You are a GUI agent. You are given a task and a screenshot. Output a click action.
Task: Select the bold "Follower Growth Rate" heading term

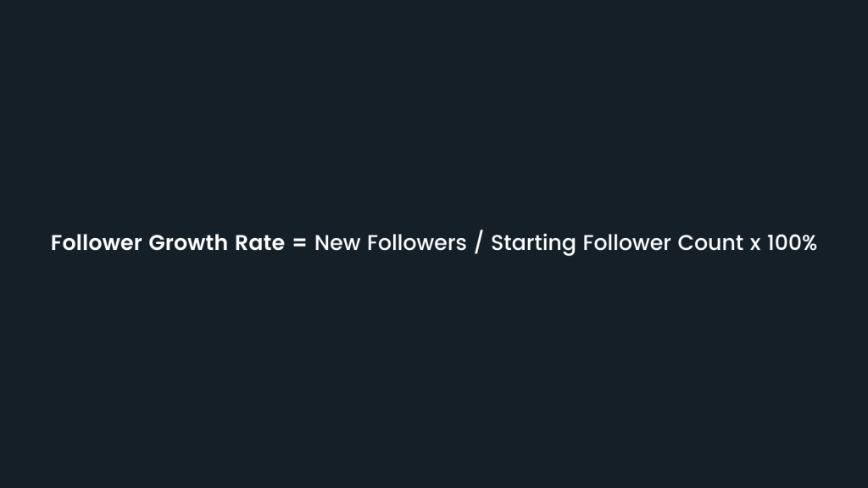point(167,244)
